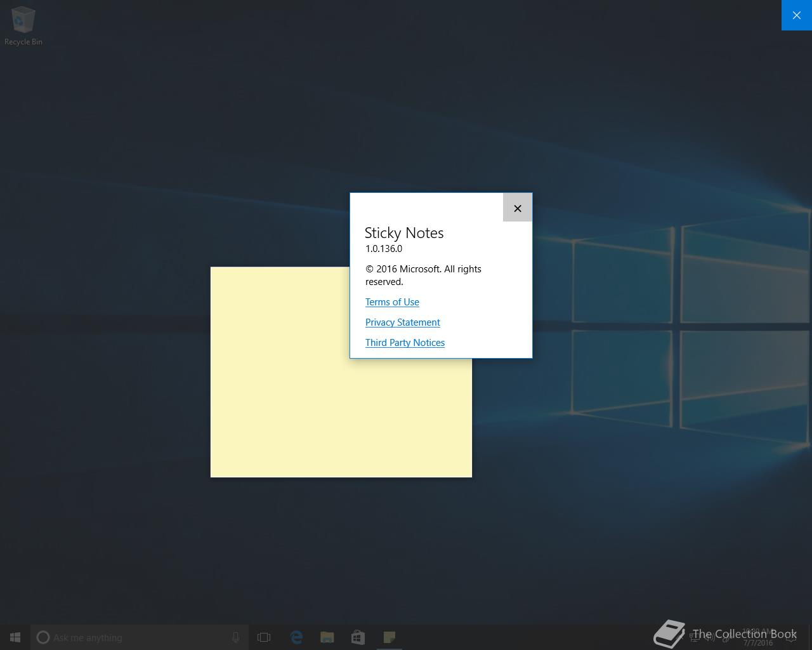Click the blue close button at the screen corner

(x=797, y=15)
